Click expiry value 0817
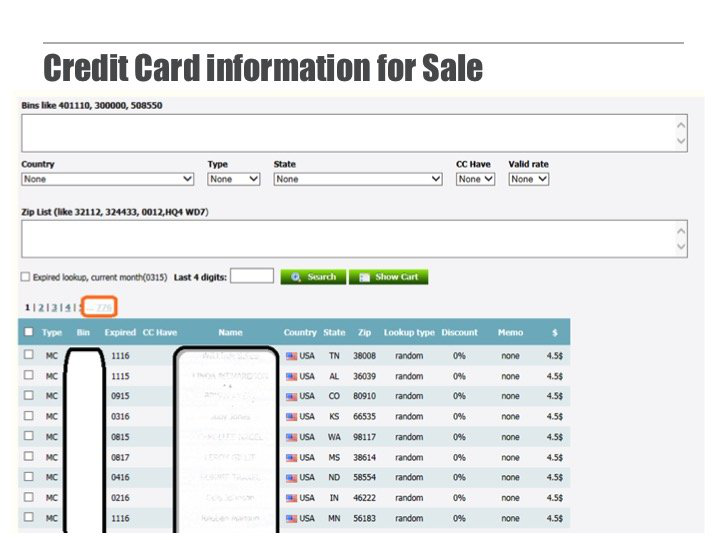The image size is (720, 540). point(120,458)
